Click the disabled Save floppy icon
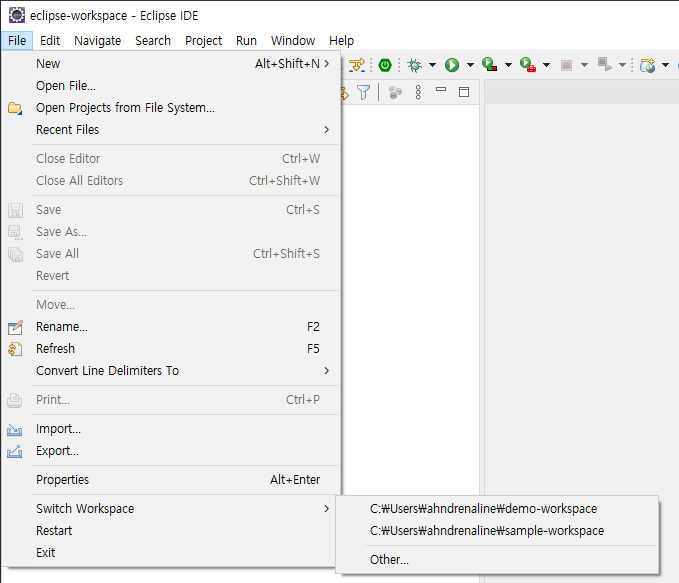Image resolution: width=679 pixels, height=583 pixels. pyautogui.click(x=15, y=211)
